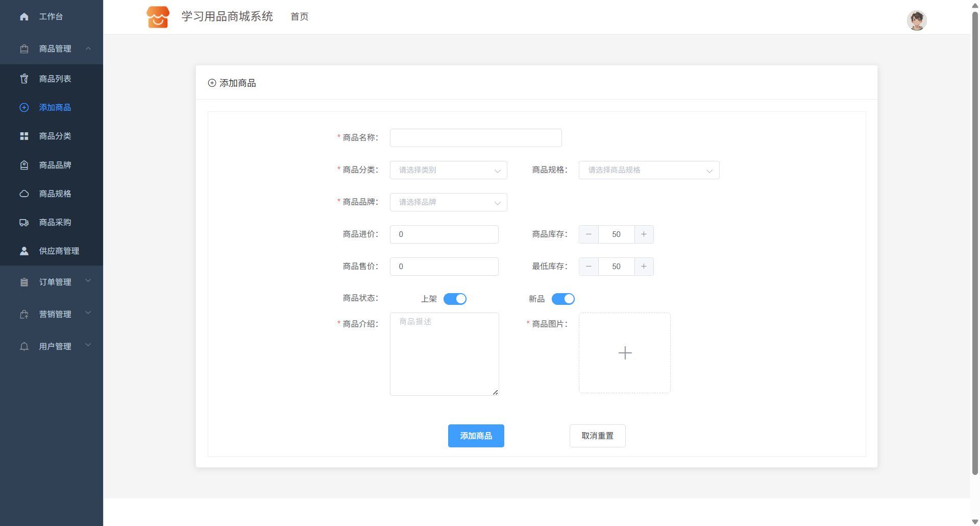
Task: Click the plus icon to upload 商品图片
Action: tap(624, 353)
